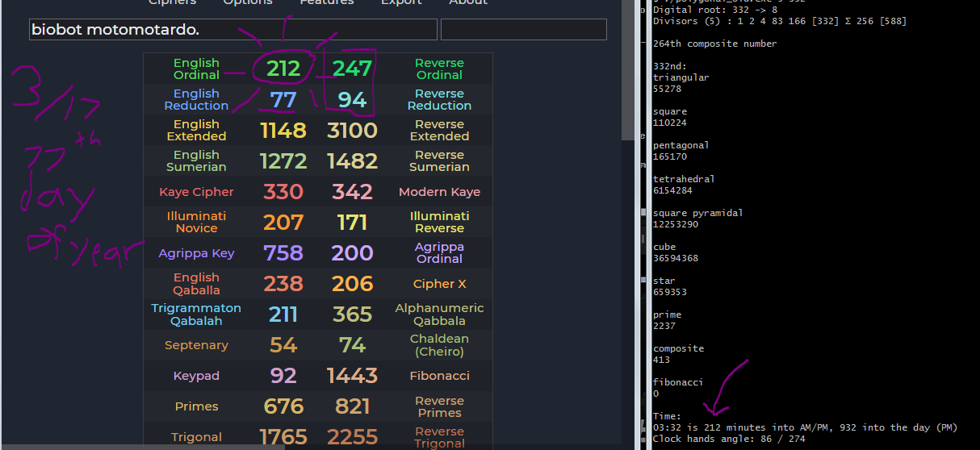Click the English Qaballa value 238
The width and height of the screenshot is (980, 450).
[x=283, y=283]
